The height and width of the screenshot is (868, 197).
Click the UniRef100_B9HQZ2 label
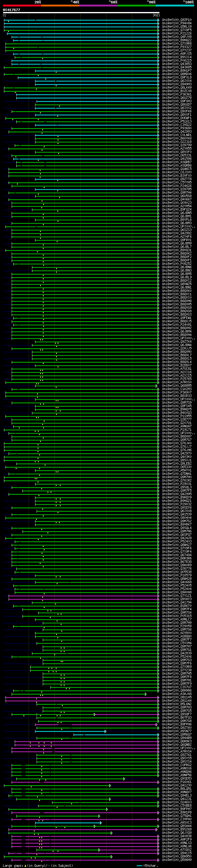pyautogui.click(x=177, y=40)
